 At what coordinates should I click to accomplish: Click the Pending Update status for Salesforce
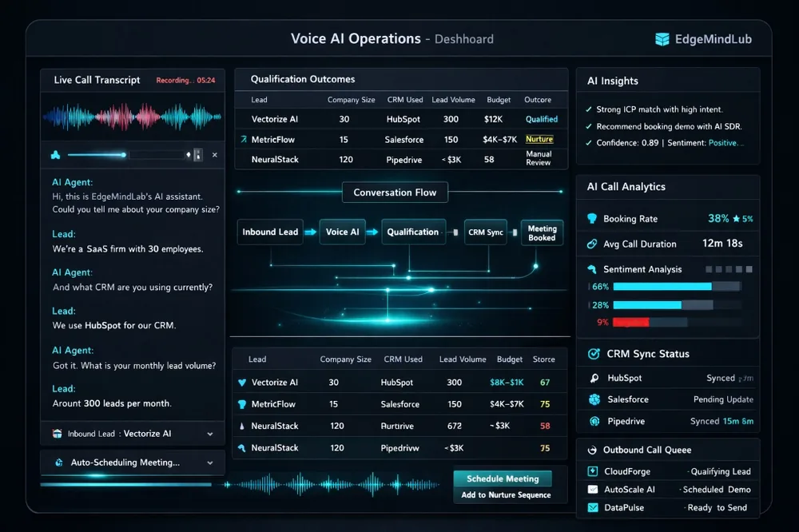click(723, 399)
